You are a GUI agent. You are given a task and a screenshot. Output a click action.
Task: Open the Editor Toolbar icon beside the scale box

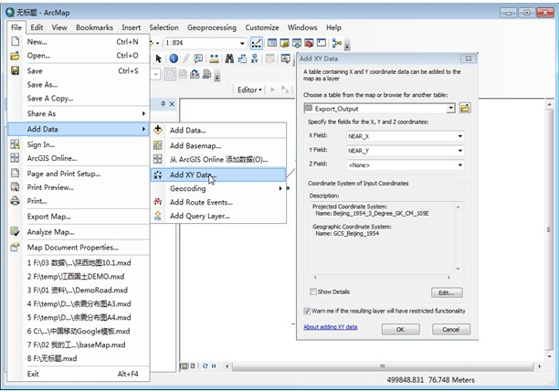point(257,43)
